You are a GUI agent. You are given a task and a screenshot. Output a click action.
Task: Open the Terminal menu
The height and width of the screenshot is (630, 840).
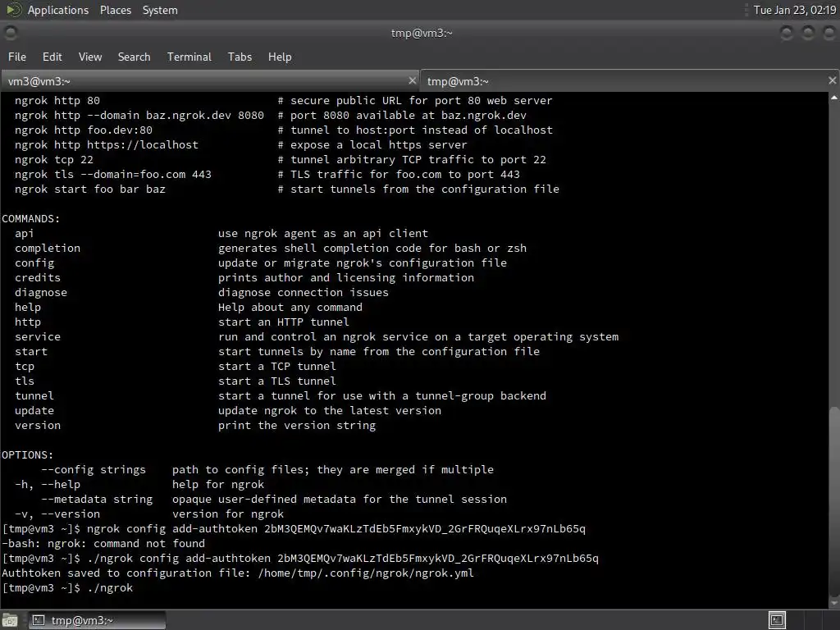[x=189, y=57]
